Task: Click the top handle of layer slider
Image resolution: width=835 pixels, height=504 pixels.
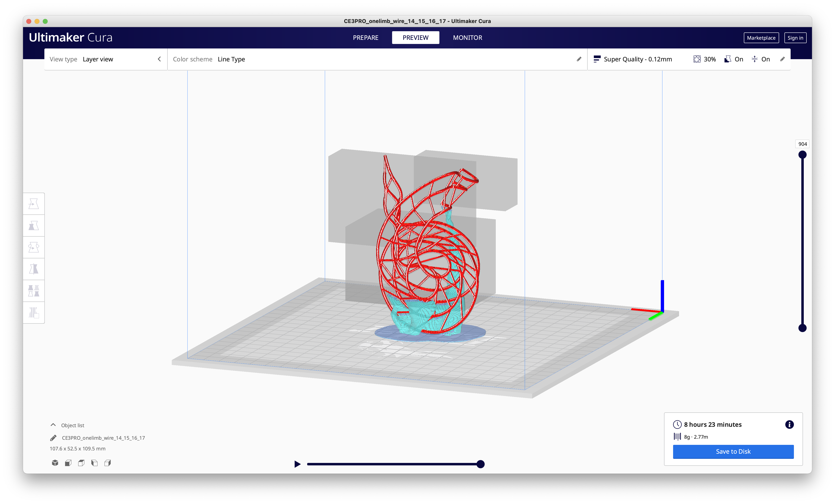Action: click(x=802, y=155)
